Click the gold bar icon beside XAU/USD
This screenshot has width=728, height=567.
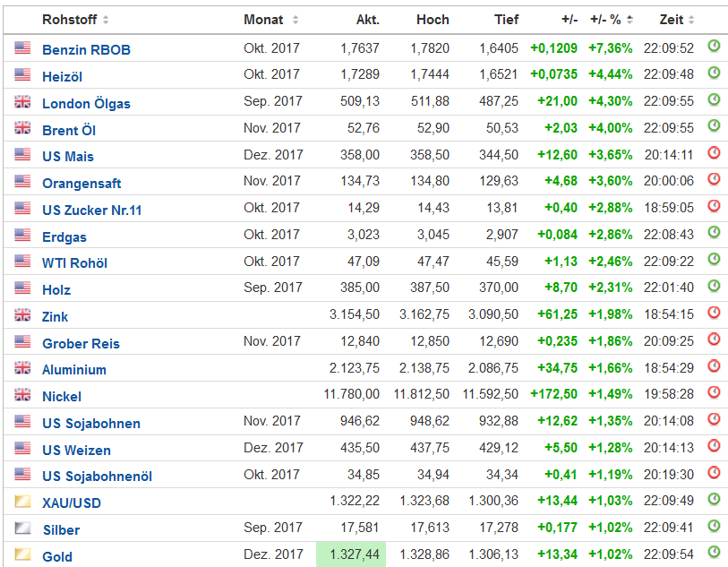tap(22, 502)
